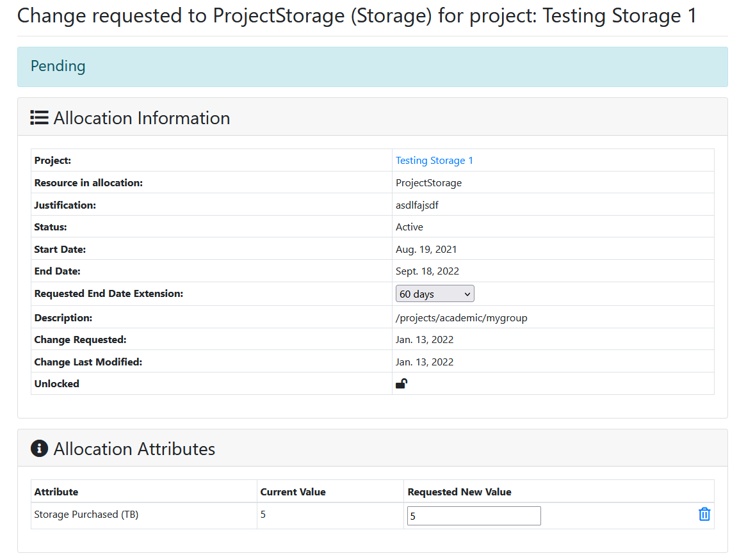Click the Description: row label

coord(63,318)
